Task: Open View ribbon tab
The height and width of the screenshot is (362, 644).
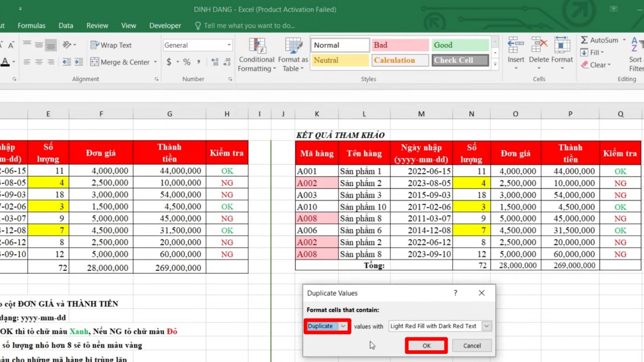Action: [129, 25]
